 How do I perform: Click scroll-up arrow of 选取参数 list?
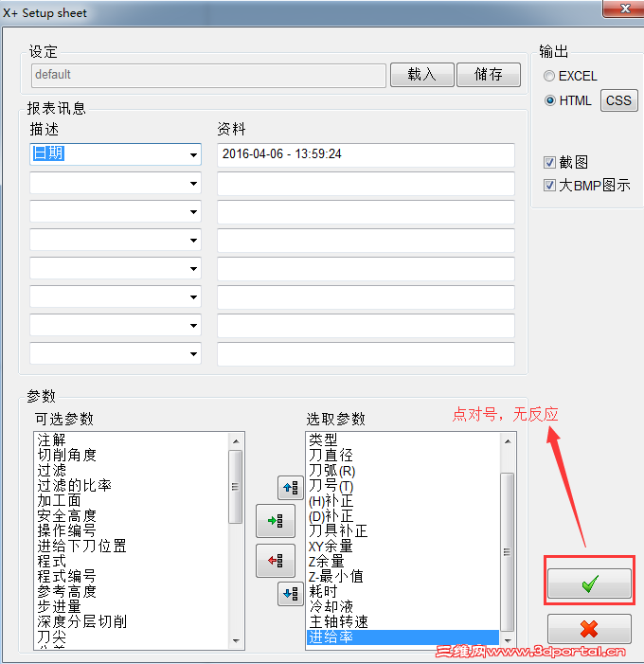pyautogui.click(x=508, y=441)
